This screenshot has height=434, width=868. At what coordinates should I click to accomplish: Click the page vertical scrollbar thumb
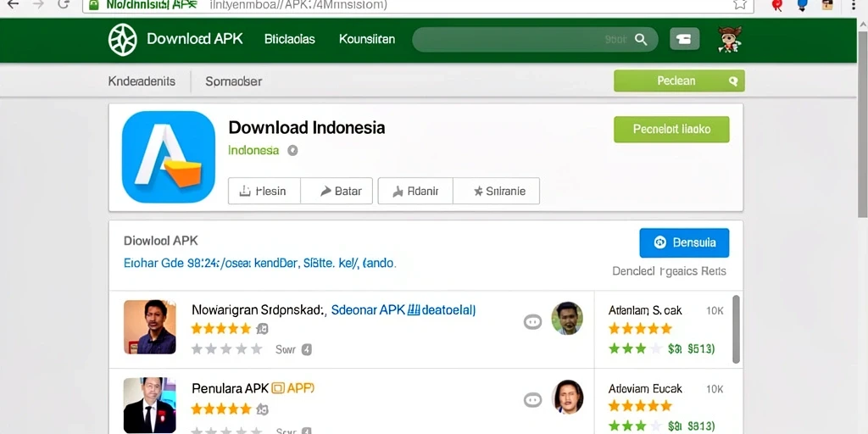862,125
